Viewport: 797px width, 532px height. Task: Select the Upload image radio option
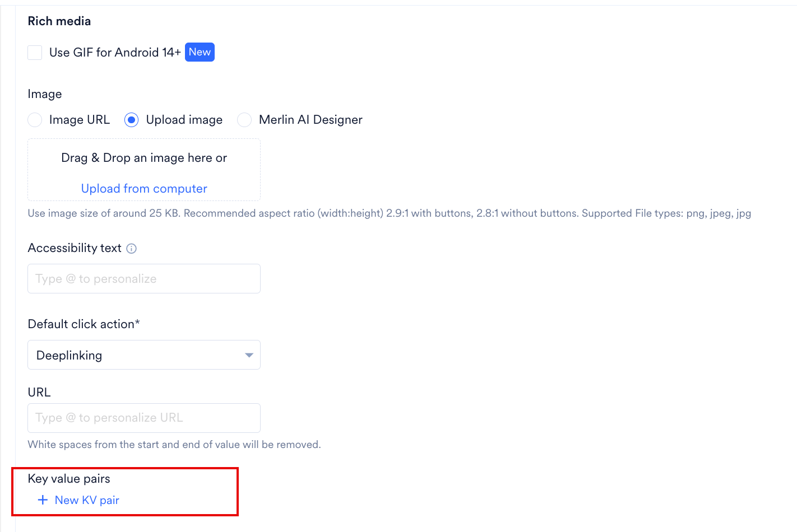132,120
